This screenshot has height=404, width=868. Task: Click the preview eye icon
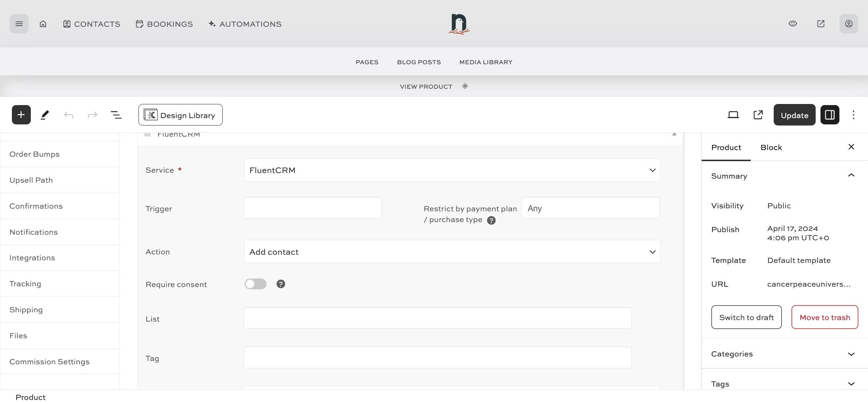pos(793,23)
